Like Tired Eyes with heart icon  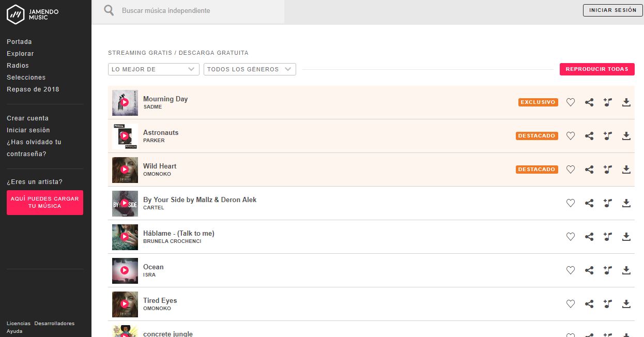(571, 304)
